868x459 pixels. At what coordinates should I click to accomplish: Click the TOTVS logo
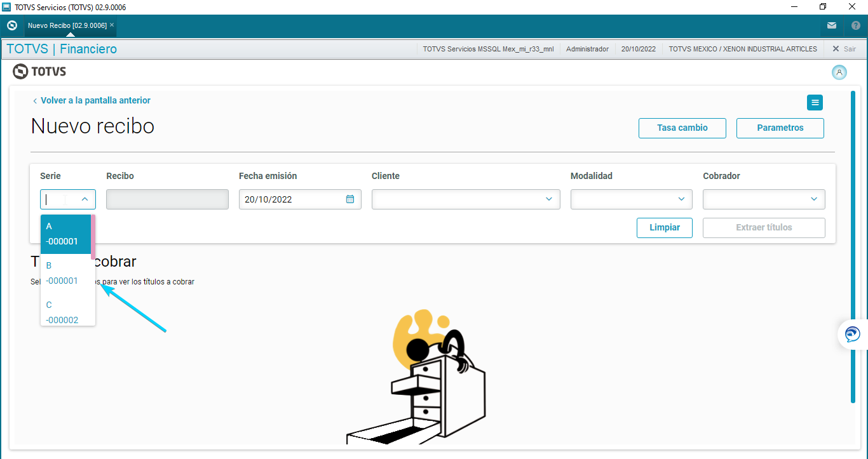click(x=39, y=72)
